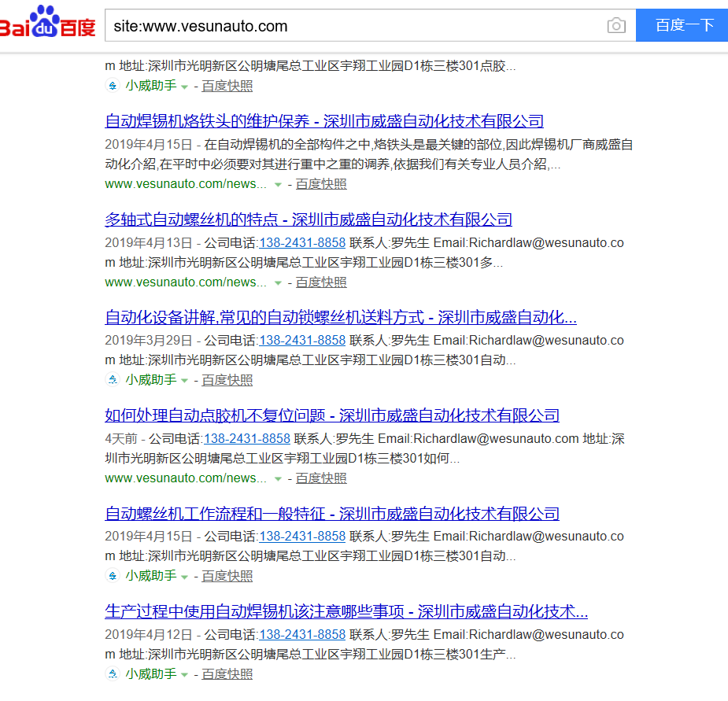
Task: Open 百度快照 for 自动螺丝机工作流程 result
Action: coord(227,576)
